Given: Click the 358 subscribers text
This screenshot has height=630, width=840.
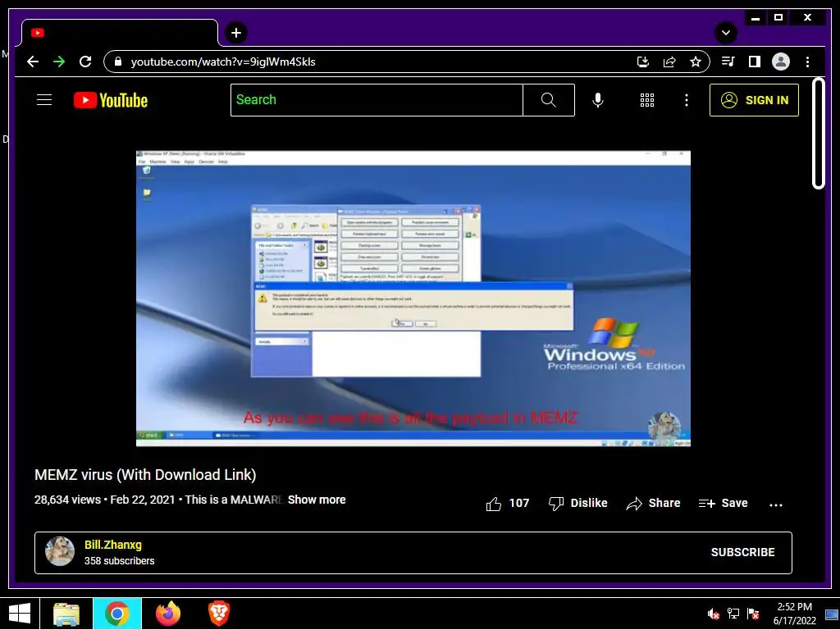Looking at the screenshot, I should (120, 561).
